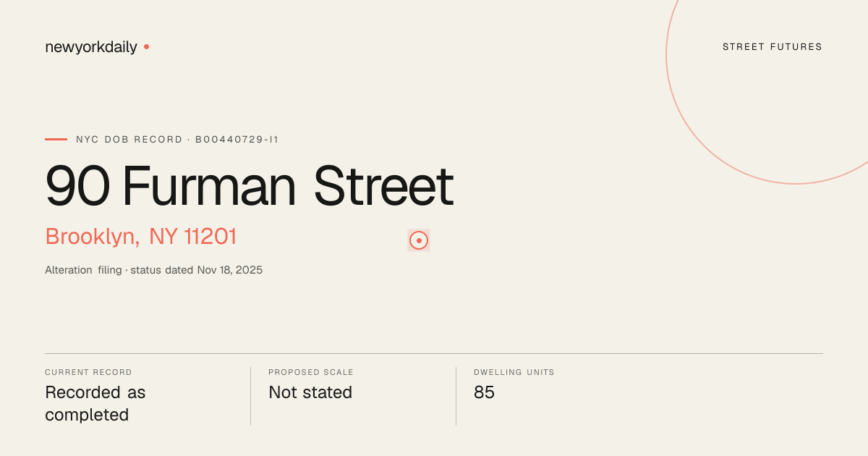Select the dwelling units value 85
The image size is (868, 456).
(x=484, y=392)
